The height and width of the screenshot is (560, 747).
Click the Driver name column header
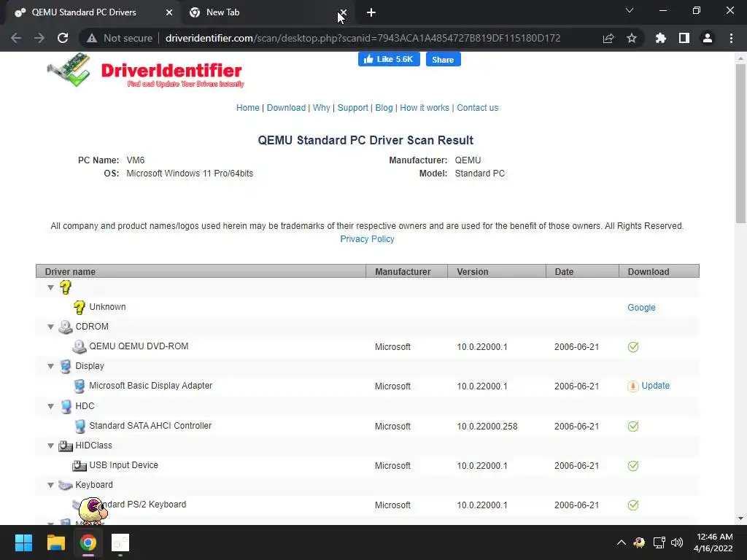tap(201, 271)
